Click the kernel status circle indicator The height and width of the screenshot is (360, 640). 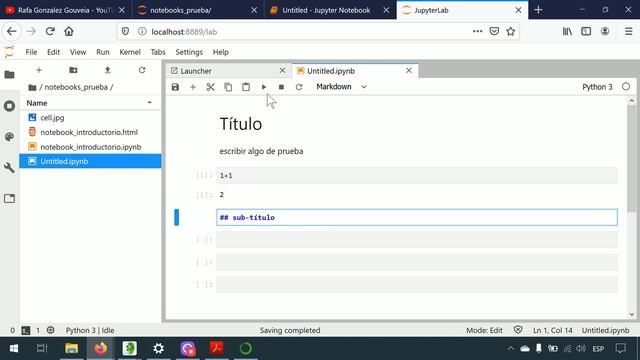(x=626, y=87)
